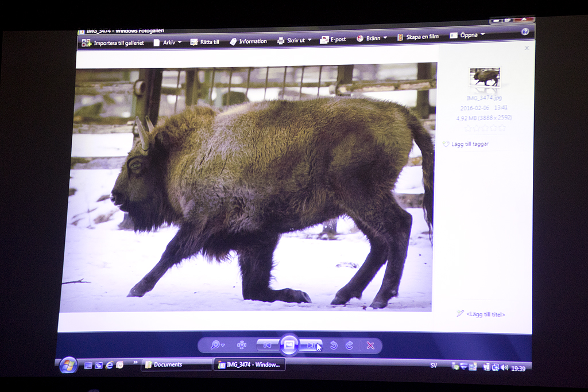Expand the Öppna dropdown menu
Screen dimensions: 588x392
click(467, 35)
